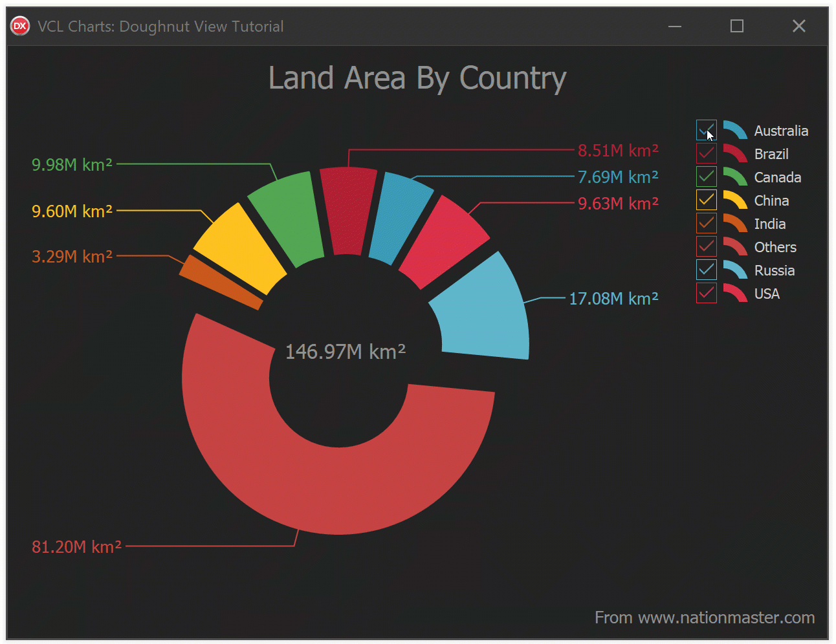Click the Brazil legend arc icon

click(734, 154)
